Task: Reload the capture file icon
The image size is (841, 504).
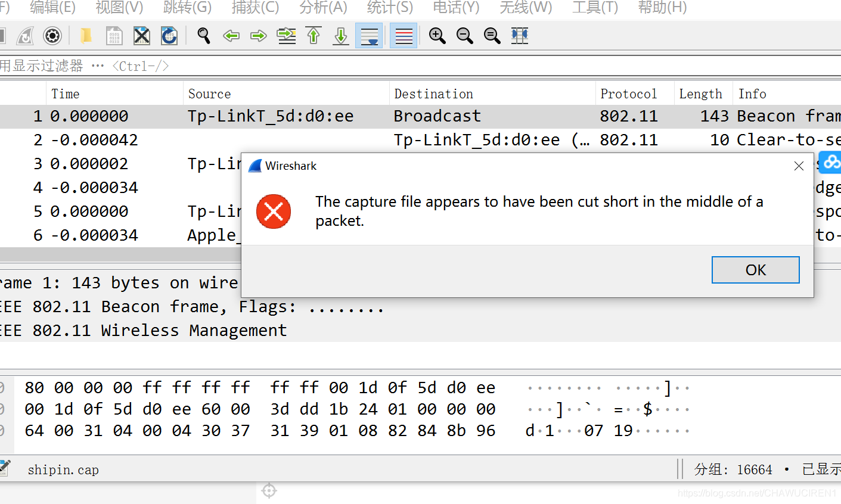Action: tap(169, 36)
